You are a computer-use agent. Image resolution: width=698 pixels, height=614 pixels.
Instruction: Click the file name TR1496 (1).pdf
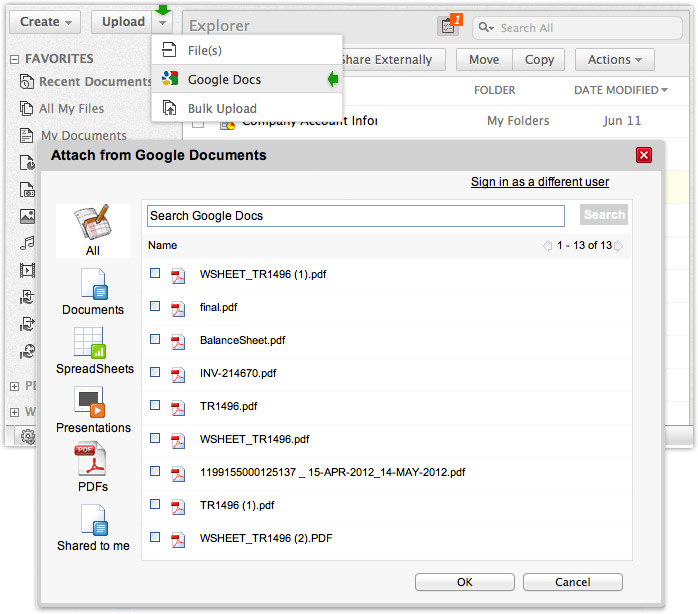point(237,505)
